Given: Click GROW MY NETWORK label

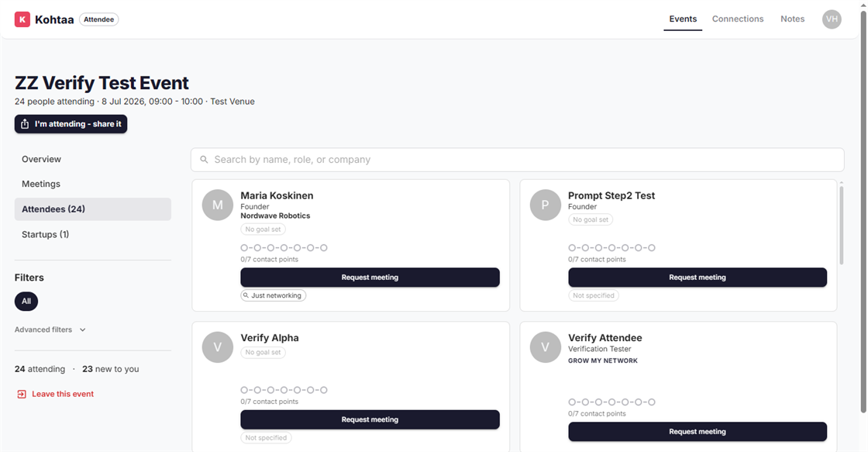Looking at the screenshot, I should 603,361.
